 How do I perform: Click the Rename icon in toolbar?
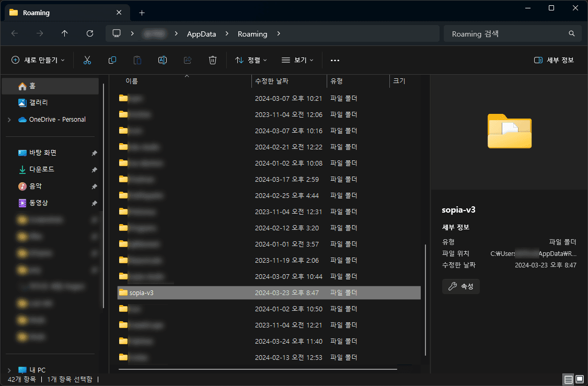pyautogui.click(x=163, y=60)
